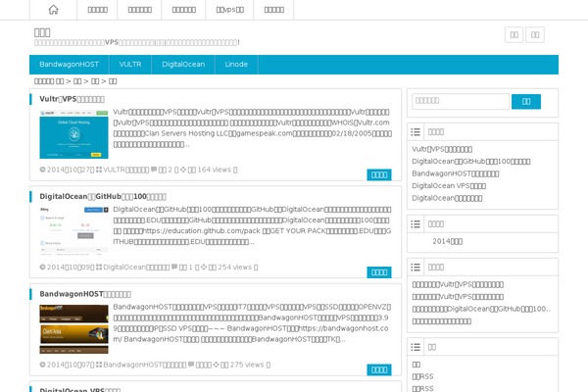
Task: Click views icon beside '254 views'
Action: pyautogui.click(x=204, y=268)
